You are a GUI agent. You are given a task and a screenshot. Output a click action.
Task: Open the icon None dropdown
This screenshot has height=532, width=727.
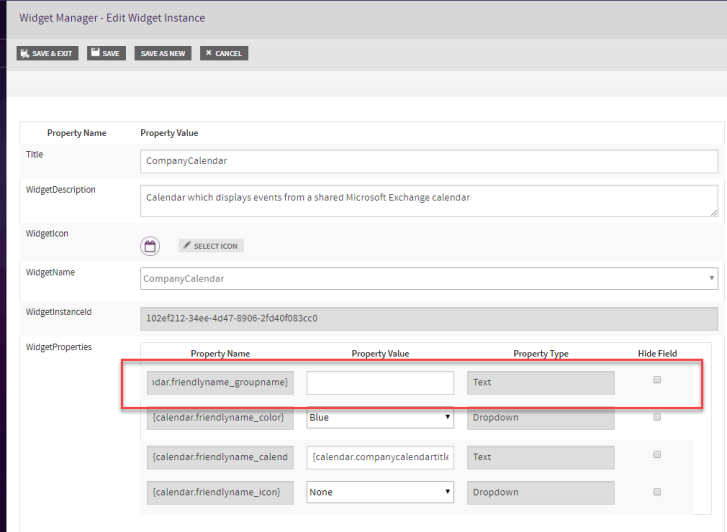click(380, 492)
